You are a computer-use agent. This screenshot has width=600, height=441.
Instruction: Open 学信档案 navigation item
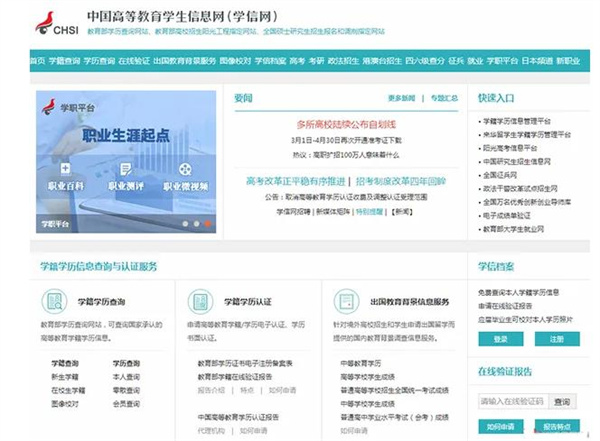coord(271,61)
